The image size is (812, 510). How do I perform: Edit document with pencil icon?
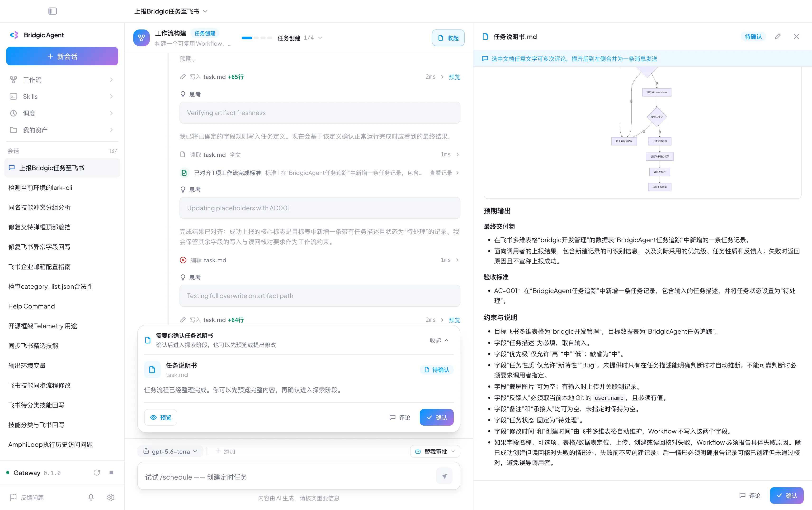point(778,36)
